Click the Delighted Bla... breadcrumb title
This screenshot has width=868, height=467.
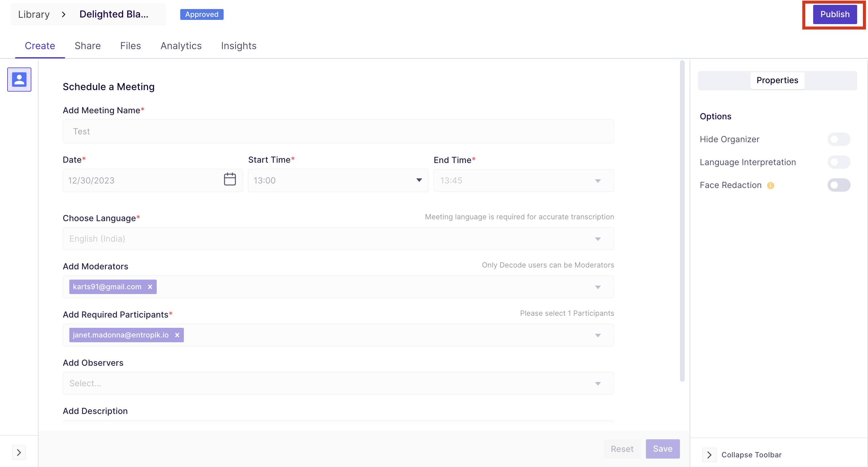pos(114,14)
